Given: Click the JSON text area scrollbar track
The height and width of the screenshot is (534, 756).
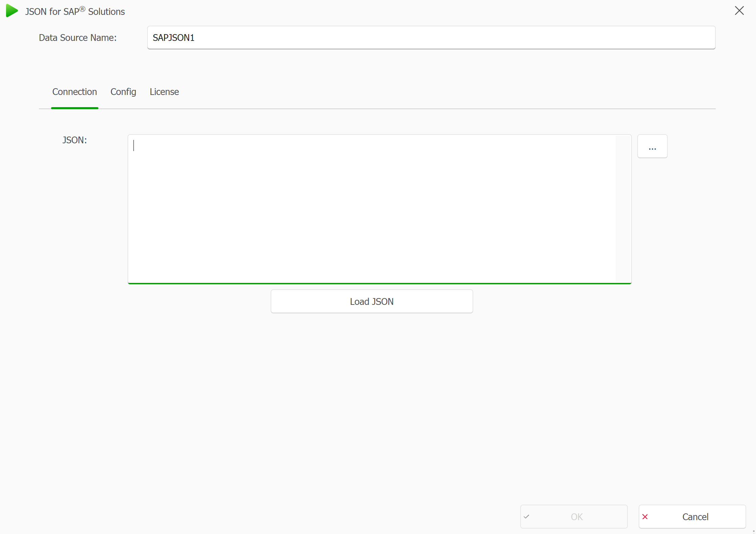Looking at the screenshot, I should [x=623, y=209].
